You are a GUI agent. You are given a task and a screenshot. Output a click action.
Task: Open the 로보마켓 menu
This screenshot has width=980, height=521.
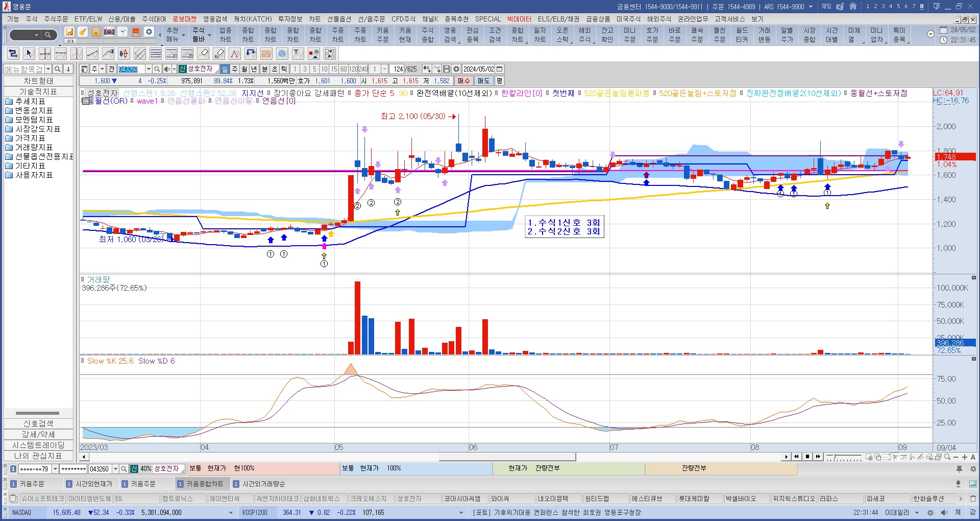pyautogui.click(x=184, y=19)
